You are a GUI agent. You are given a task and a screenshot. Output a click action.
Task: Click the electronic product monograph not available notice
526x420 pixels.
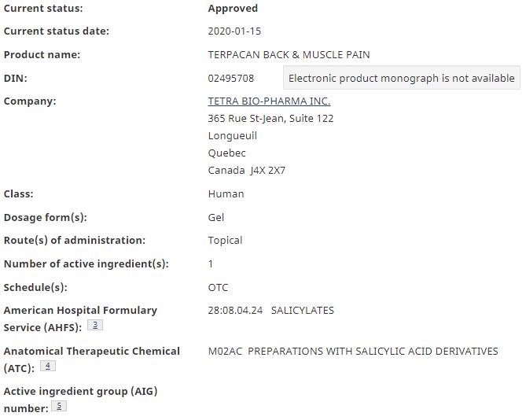[402, 78]
